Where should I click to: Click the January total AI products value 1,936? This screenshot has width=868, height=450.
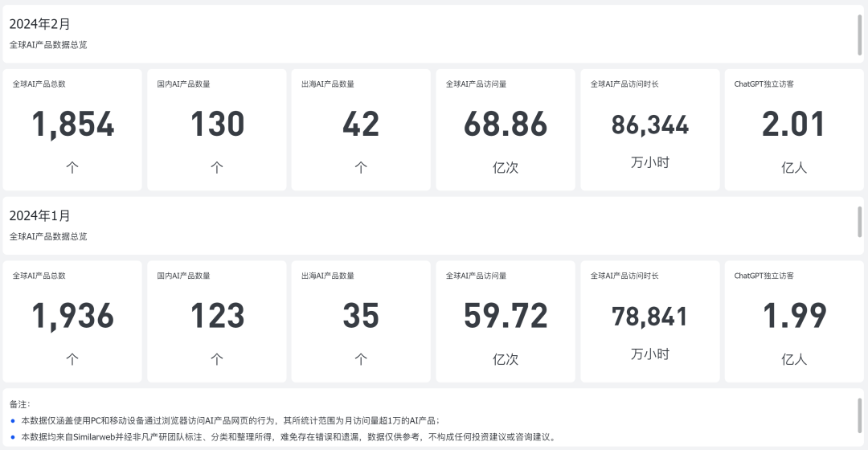pyautogui.click(x=72, y=316)
